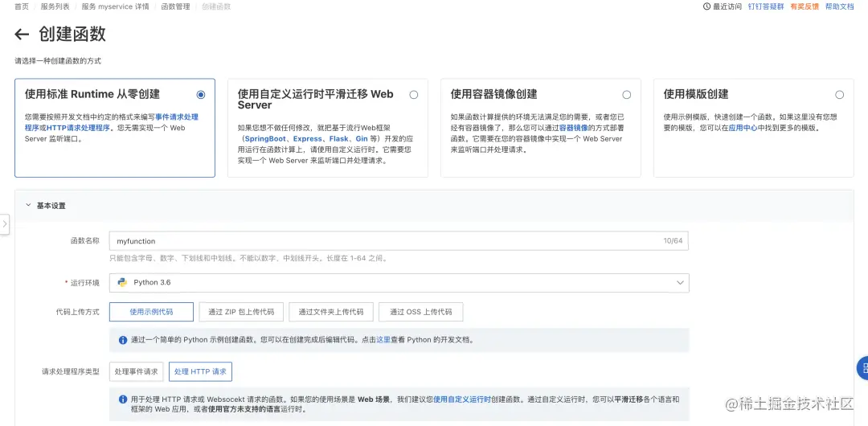Click the info icon in Python 示例 notice

[x=123, y=339]
